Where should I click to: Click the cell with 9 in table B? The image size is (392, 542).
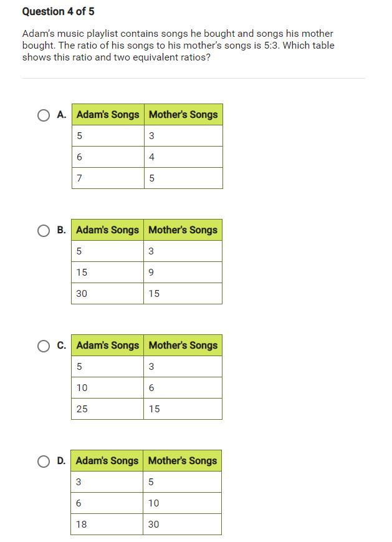[183, 273]
